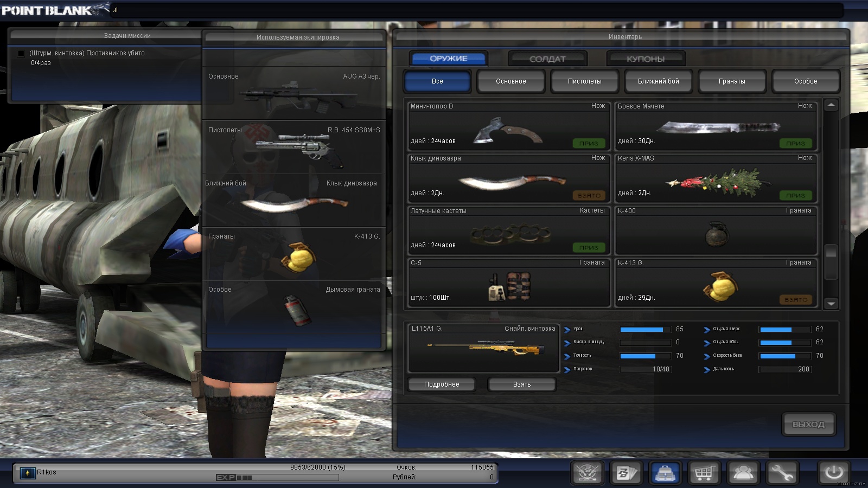
Task: Select the Латунные кастеты item
Action: point(509,230)
